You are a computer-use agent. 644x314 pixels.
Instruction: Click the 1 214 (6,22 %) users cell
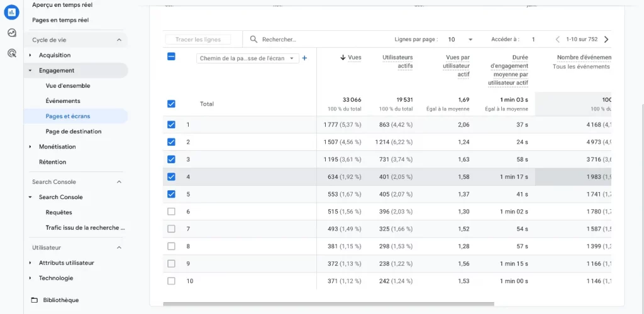point(394,142)
